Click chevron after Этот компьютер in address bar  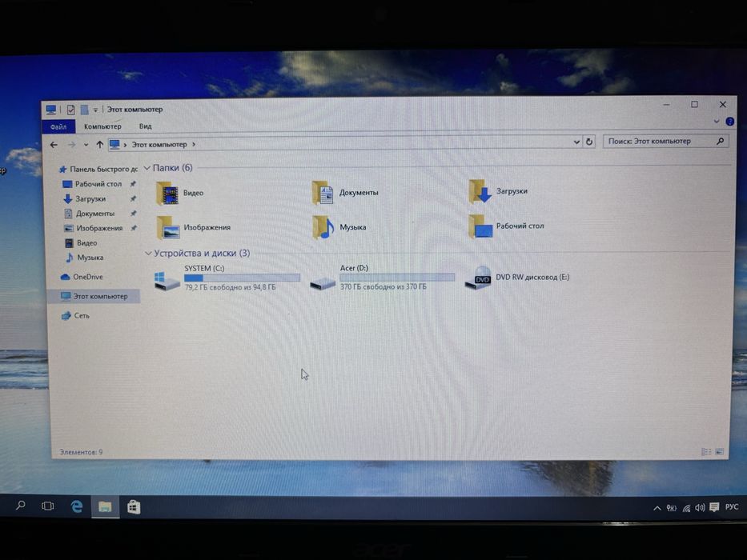[194, 144]
